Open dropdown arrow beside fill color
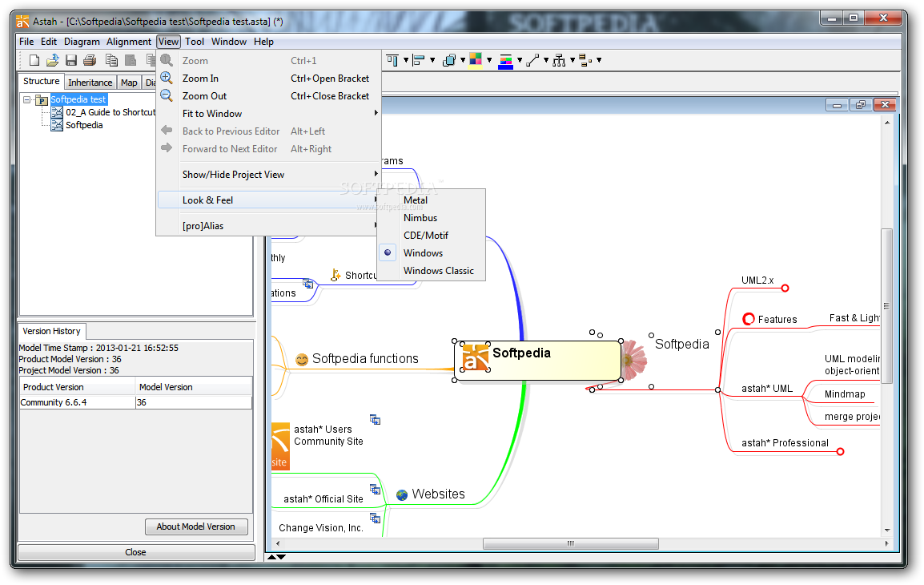 (x=489, y=60)
